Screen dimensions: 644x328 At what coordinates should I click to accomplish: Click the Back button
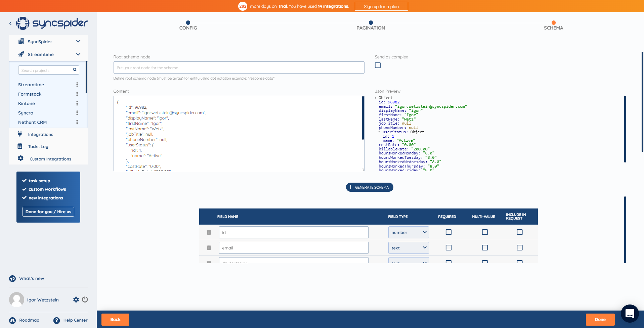(x=115, y=320)
